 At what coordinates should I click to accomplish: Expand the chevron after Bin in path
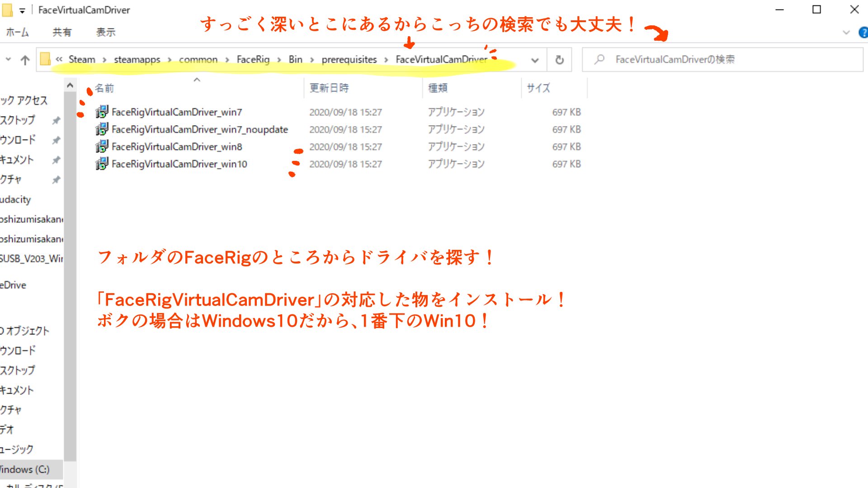(312, 60)
